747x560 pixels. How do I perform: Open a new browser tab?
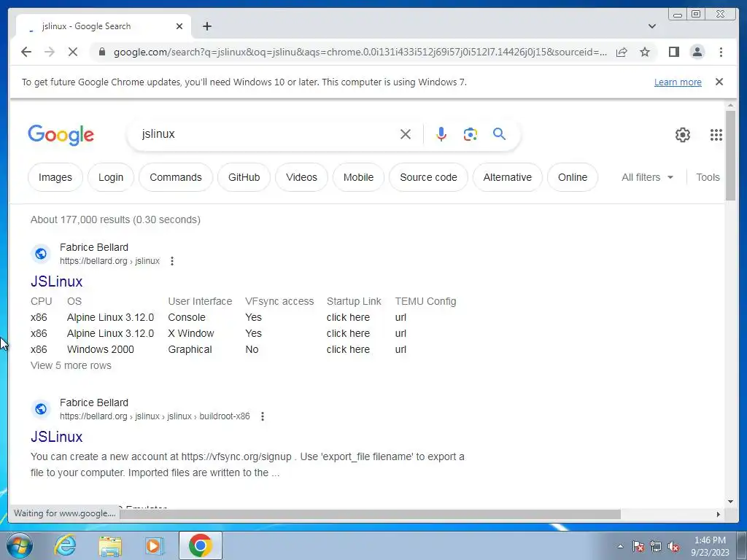pos(206,26)
